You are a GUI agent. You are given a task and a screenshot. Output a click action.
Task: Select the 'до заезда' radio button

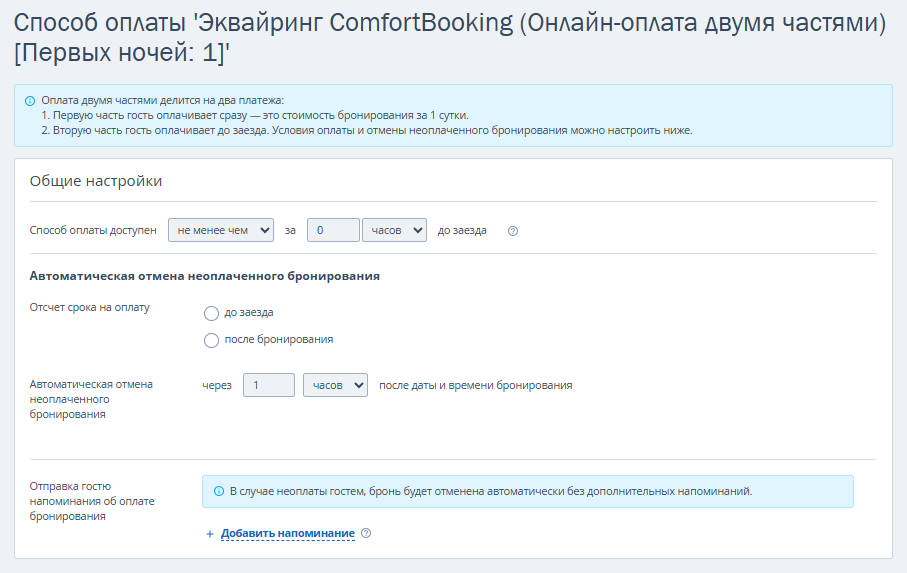pos(211,313)
